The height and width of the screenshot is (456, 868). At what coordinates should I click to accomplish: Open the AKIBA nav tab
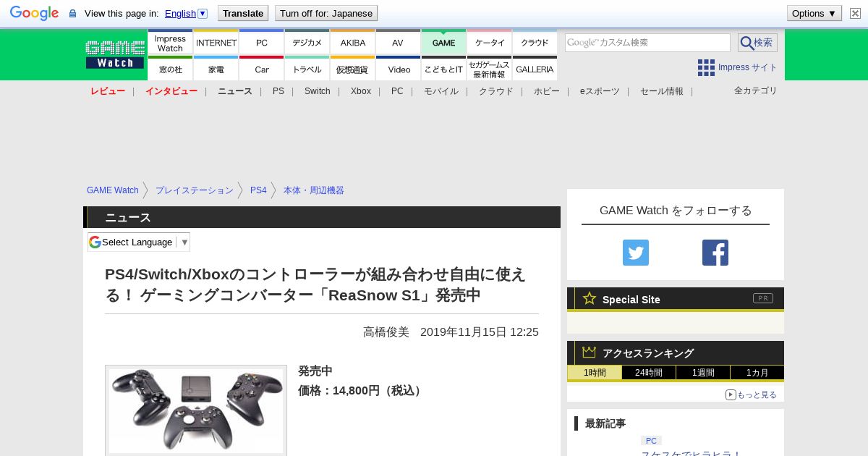pos(353,43)
